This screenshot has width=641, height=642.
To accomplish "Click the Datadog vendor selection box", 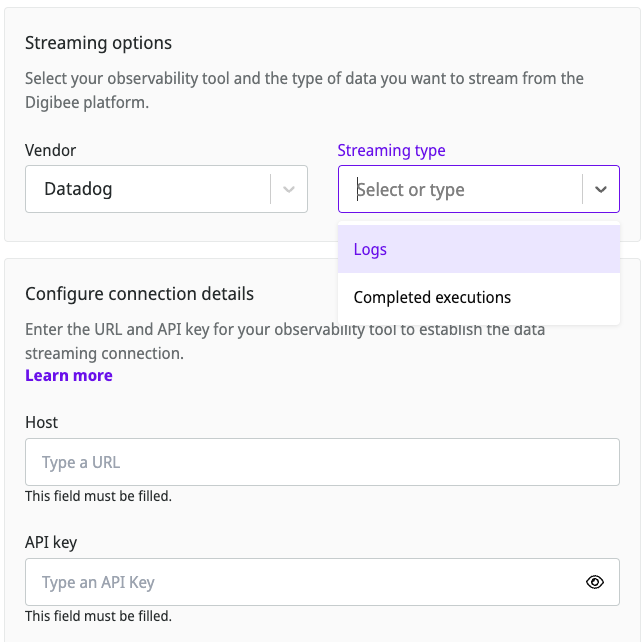I will [150, 189].
